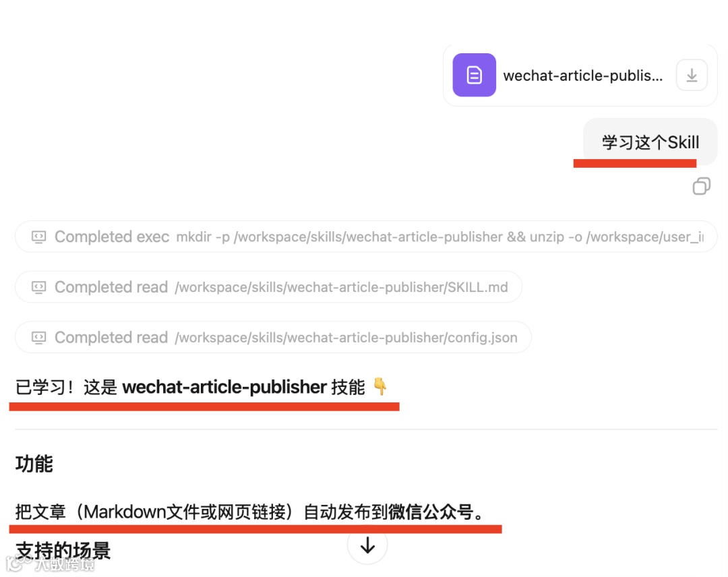This screenshot has height=577, width=728.
Task: Click the SKILL.md file path text
Action: pos(341,287)
